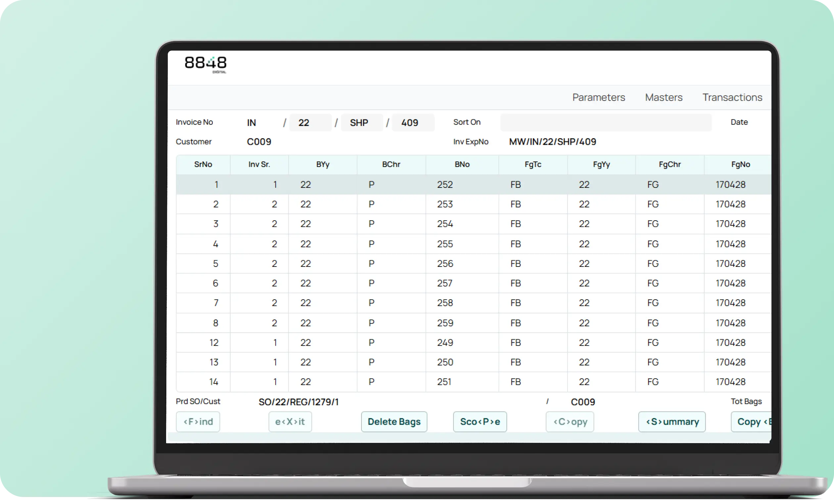The width and height of the screenshot is (834, 504).
Task: Click the invoice year field showing 22
Action: (x=310, y=122)
